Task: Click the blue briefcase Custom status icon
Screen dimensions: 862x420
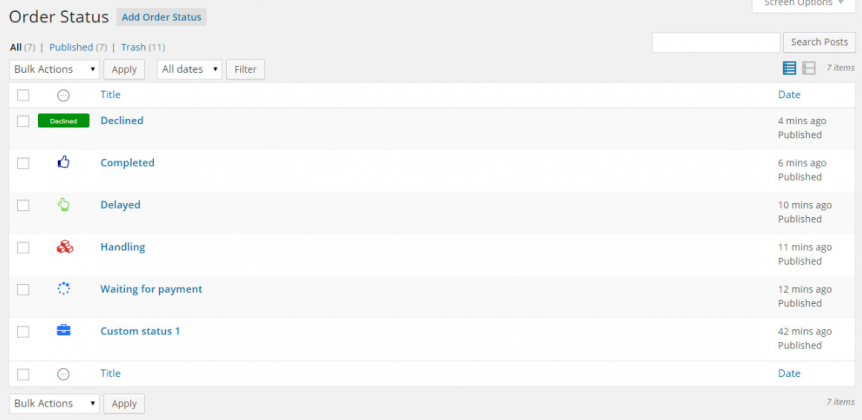Action: (x=64, y=331)
